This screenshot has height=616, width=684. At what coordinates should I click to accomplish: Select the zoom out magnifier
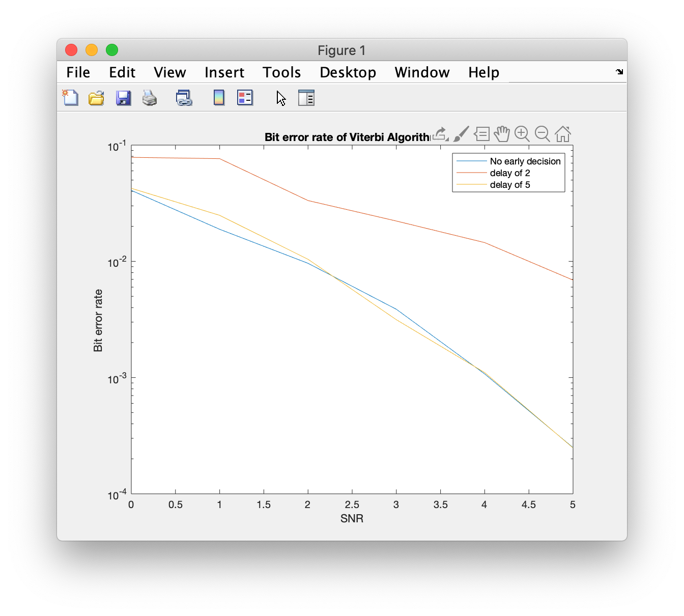click(x=543, y=134)
